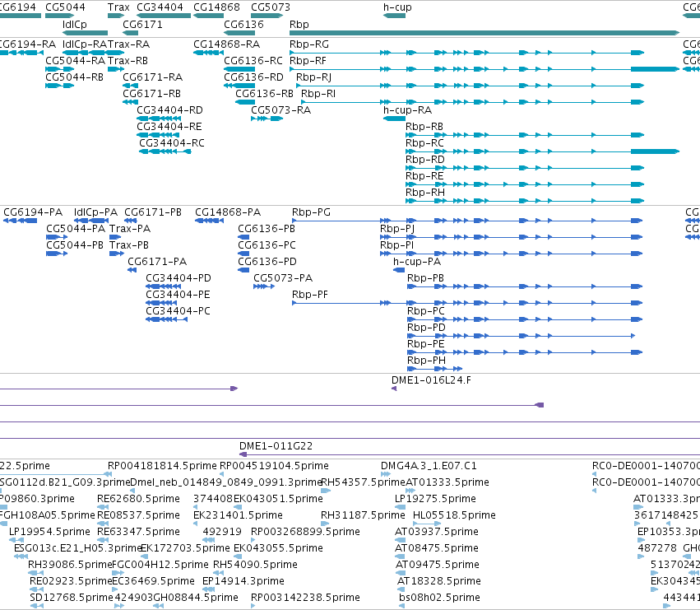The height and width of the screenshot is (610, 700).
Task: Click the CG6171-RA transcript label
Action: [153, 77]
